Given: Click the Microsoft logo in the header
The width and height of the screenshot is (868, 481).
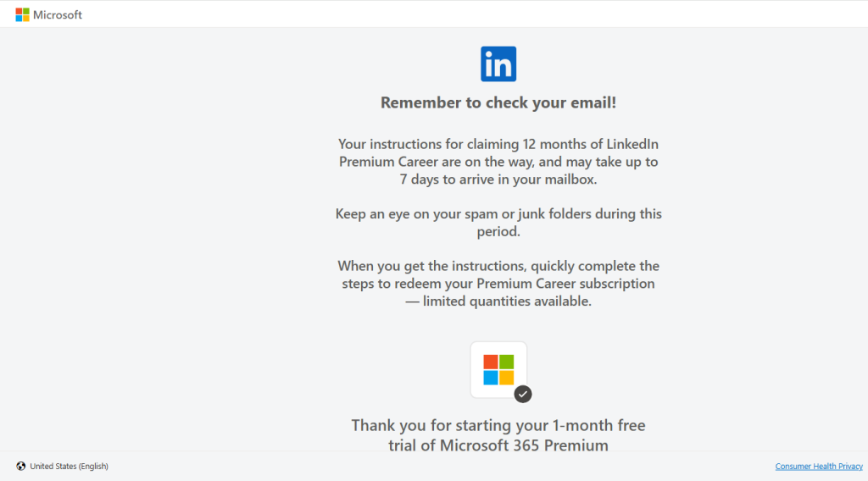Looking at the screenshot, I should coord(22,14).
